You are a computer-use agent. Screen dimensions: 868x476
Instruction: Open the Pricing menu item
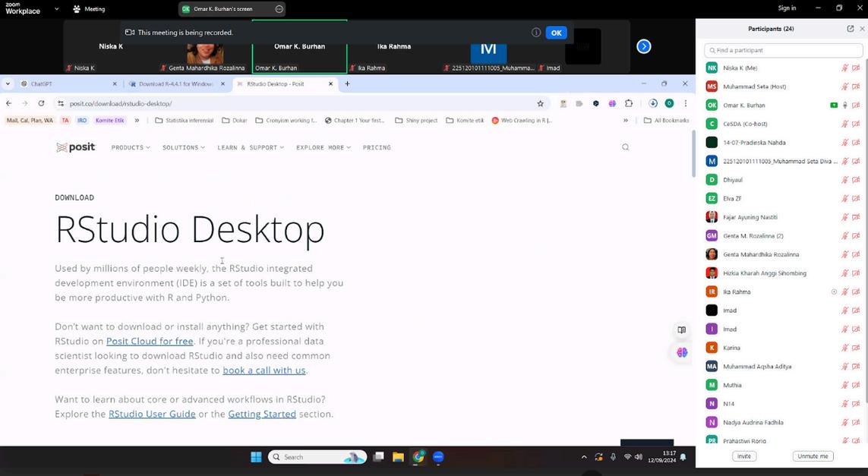377,148
